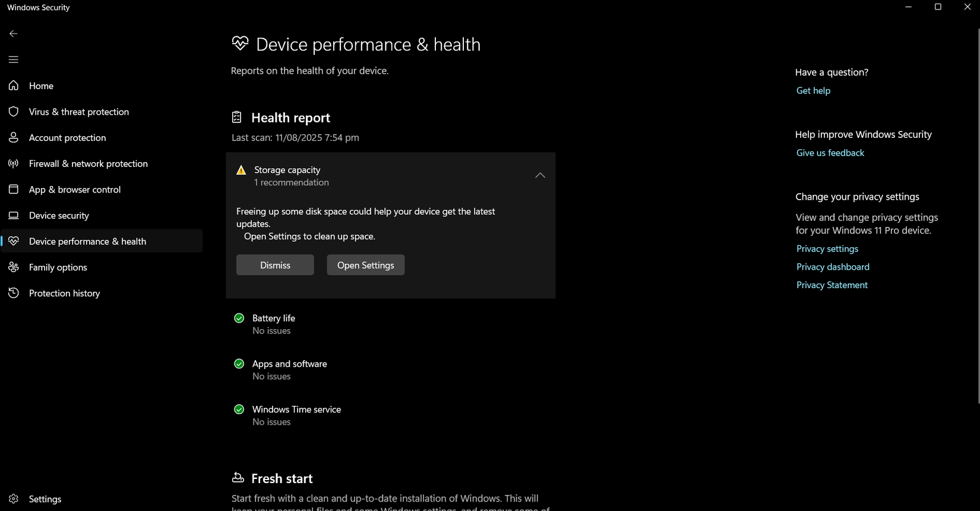Click the Fresh start icon
Image resolution: width=980 pixels, height=511 pixels.
click(x=238, y=478)
